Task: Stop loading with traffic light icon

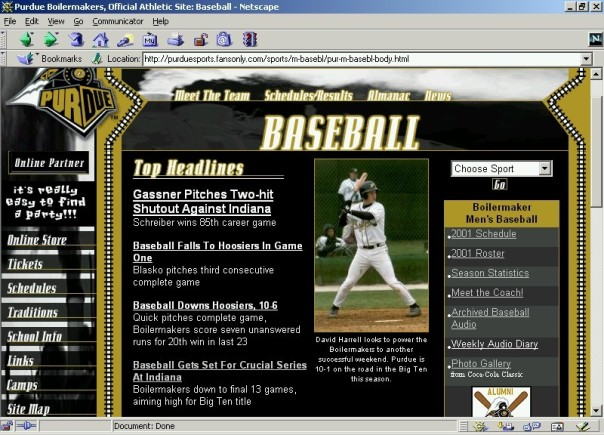Action: [x=250, y=39]
